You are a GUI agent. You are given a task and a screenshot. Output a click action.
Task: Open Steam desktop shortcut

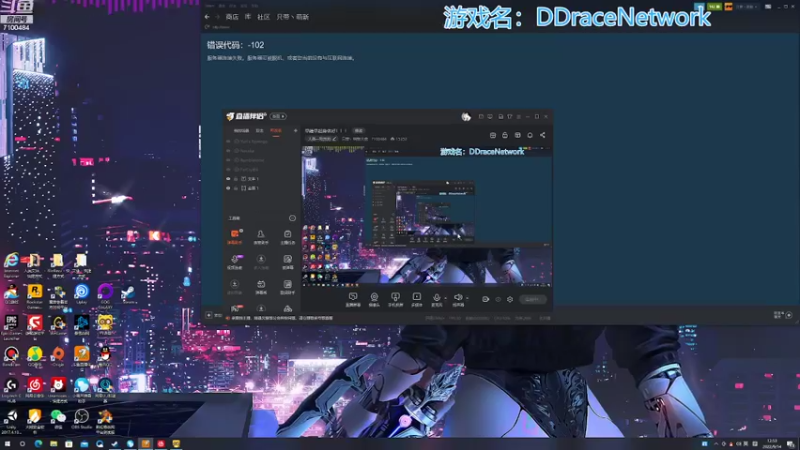pos(129,295)
